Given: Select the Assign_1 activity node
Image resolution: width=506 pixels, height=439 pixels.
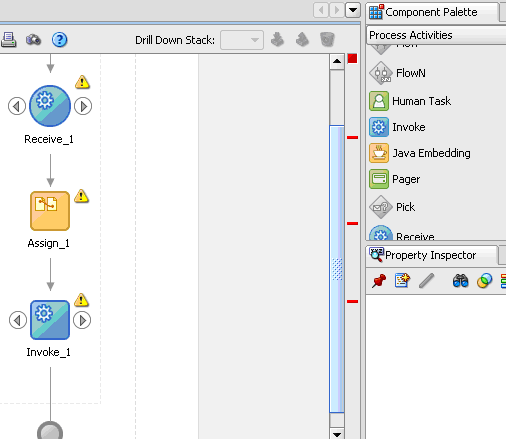Looking at the screenshot, I should coord(50,211).
